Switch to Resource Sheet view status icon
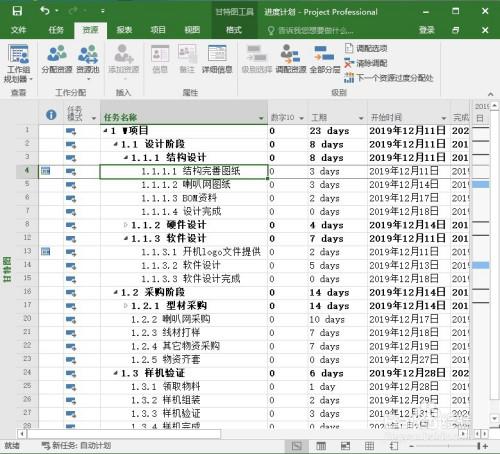 coord(369,446)
